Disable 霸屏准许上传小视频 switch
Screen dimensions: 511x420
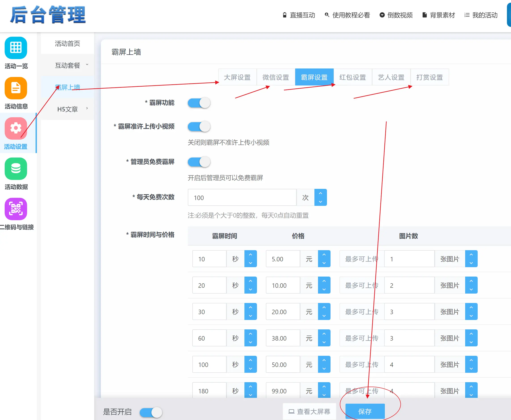pos(199,126)
